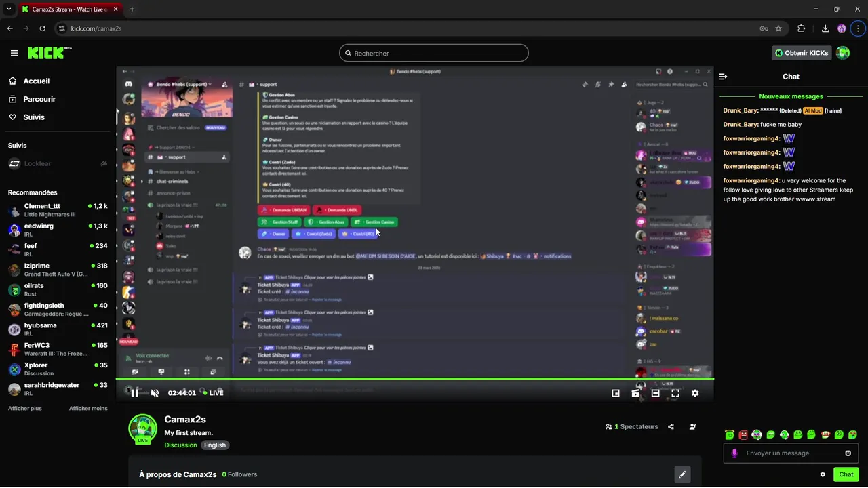The image size is (868, 488).
Task: Open mini player mode icon
Action: point(616,393)
